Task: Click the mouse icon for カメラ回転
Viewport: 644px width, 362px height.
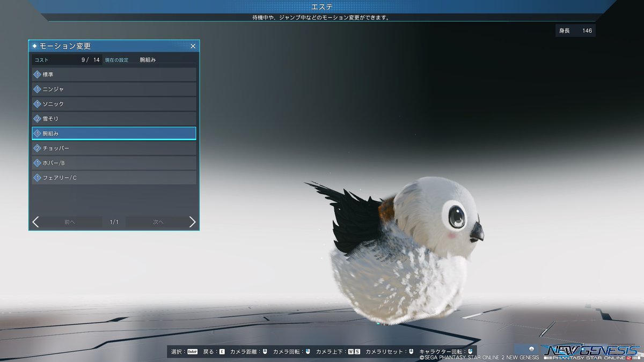Action: [x=308, y=352]
